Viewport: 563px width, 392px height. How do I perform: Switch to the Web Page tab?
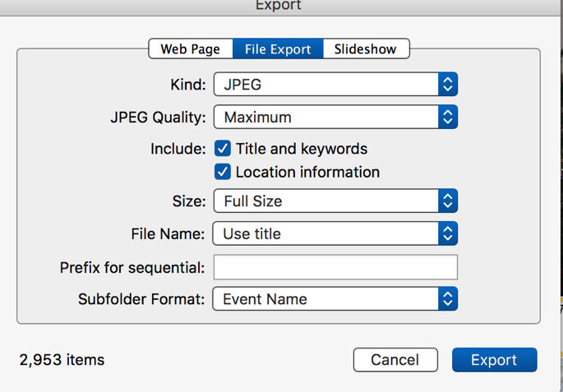point(190,49)
